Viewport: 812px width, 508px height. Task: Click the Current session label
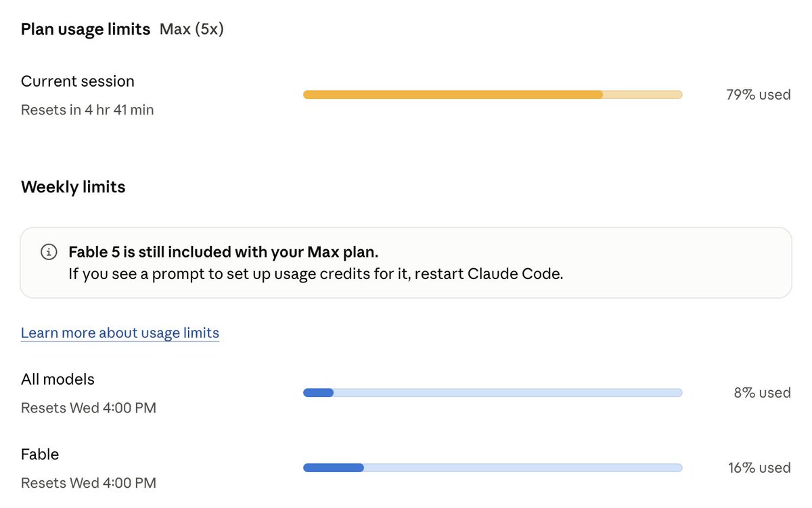click(78, 81)
